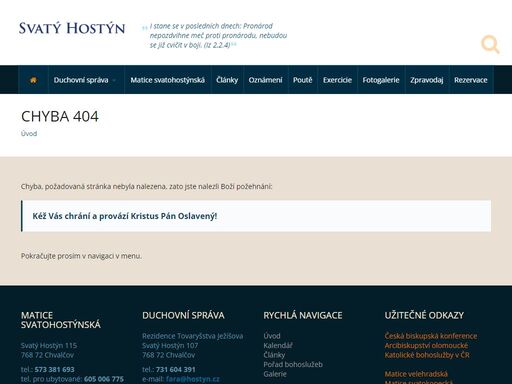Open the Fotogalerie menu item

(x=381, y=80)
